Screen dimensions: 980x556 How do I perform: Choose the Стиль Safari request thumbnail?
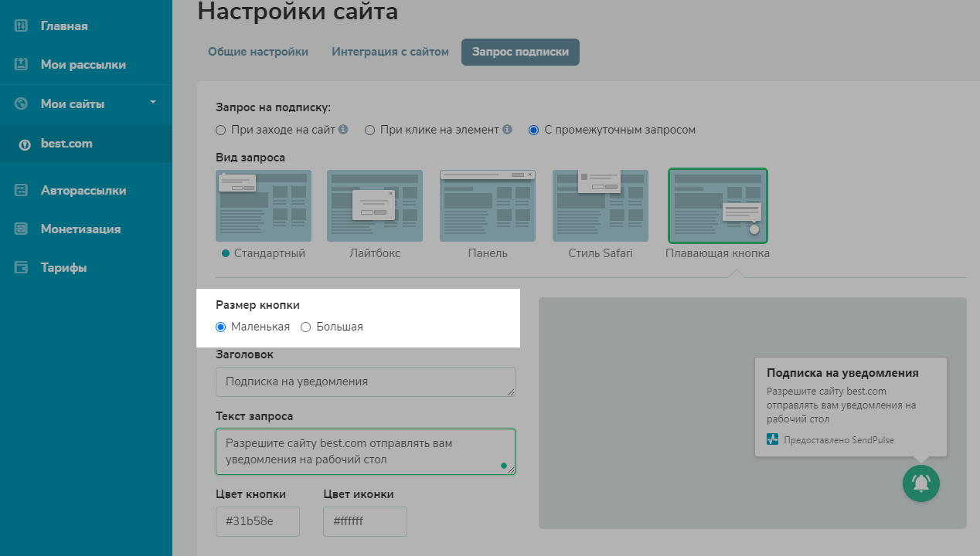(601, 205)
